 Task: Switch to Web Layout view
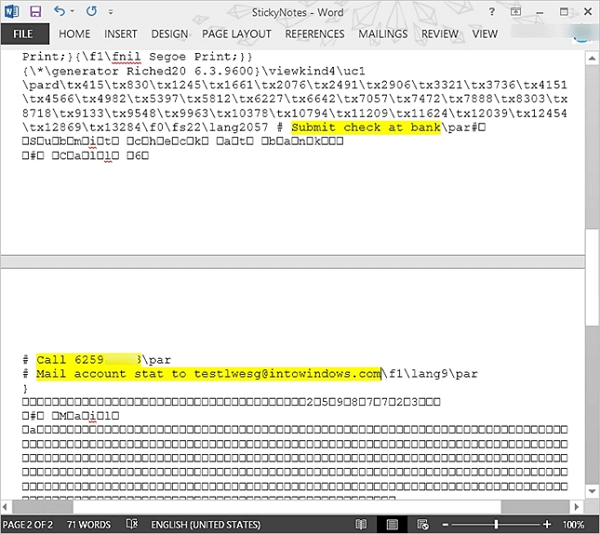(423, 525)
